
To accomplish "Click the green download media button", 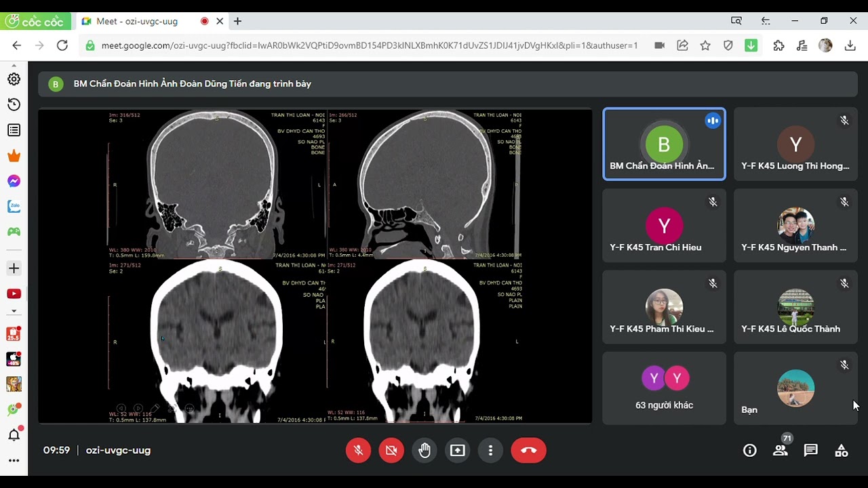I will (751, 45).
